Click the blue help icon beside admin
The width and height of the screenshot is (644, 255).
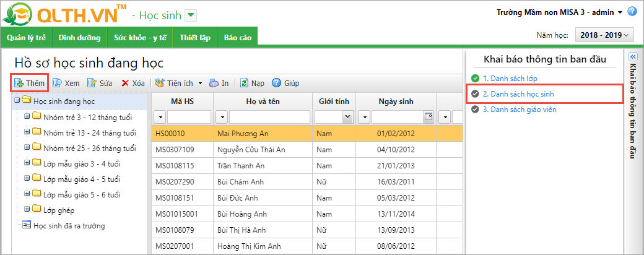[x=632, y=12]
